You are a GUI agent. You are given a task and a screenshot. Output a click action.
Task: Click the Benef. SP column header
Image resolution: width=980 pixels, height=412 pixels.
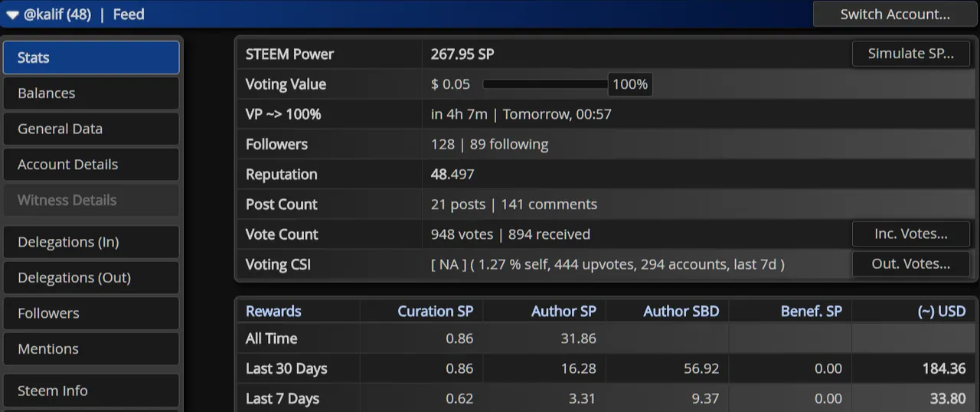(x=811, y=312)
